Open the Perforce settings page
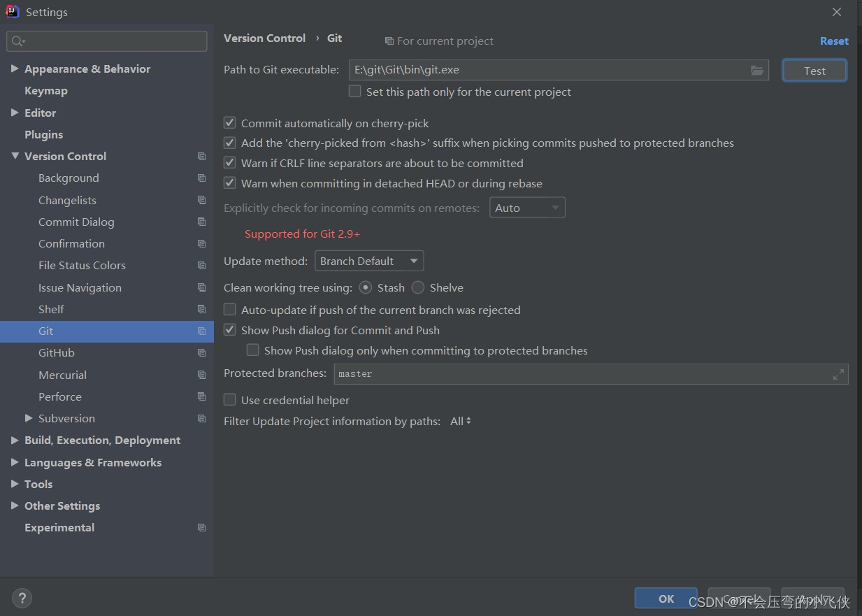 (60, 396)
